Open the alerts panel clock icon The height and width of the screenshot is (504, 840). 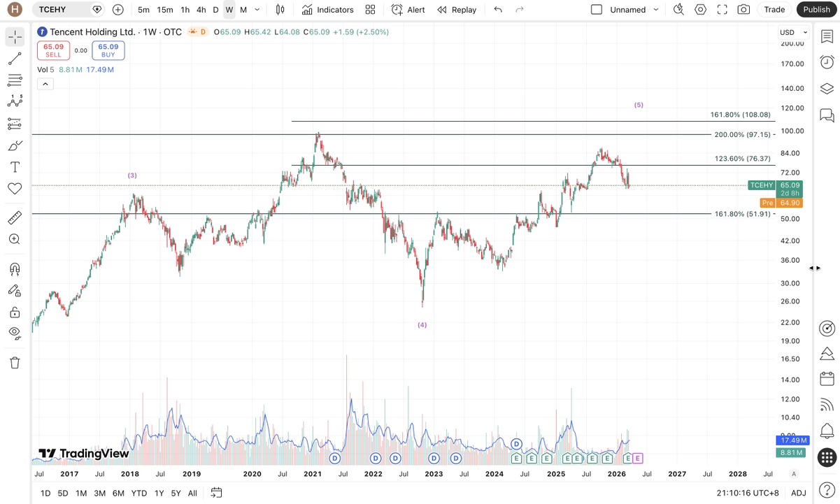827,62
